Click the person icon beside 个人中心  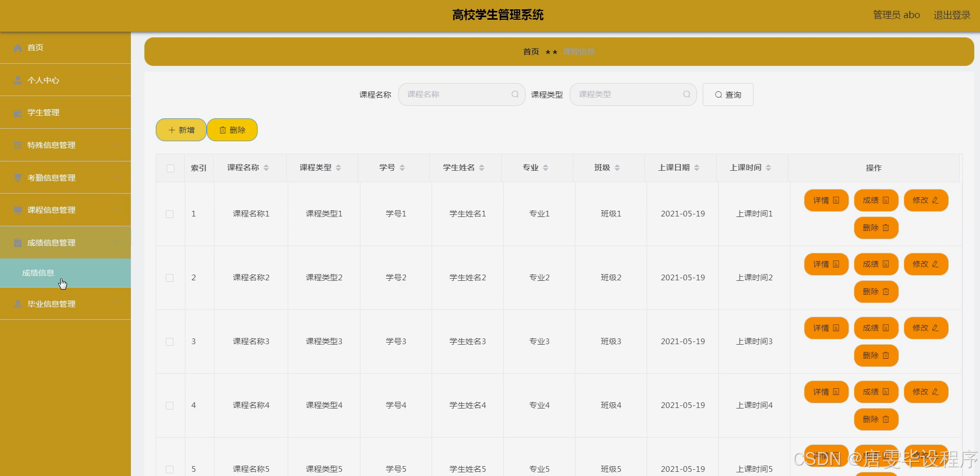(18, 80)
